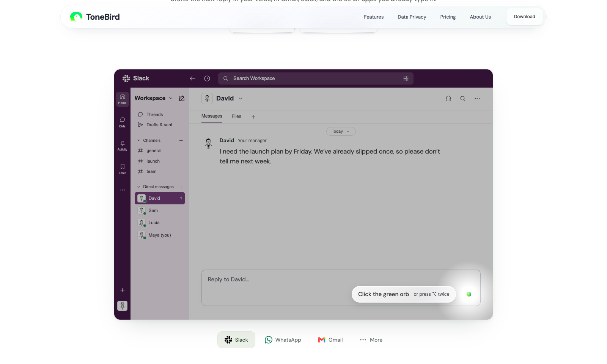Collapse the Direct messages section
This screenshot has height=364, width=607.
coord(155,187)
